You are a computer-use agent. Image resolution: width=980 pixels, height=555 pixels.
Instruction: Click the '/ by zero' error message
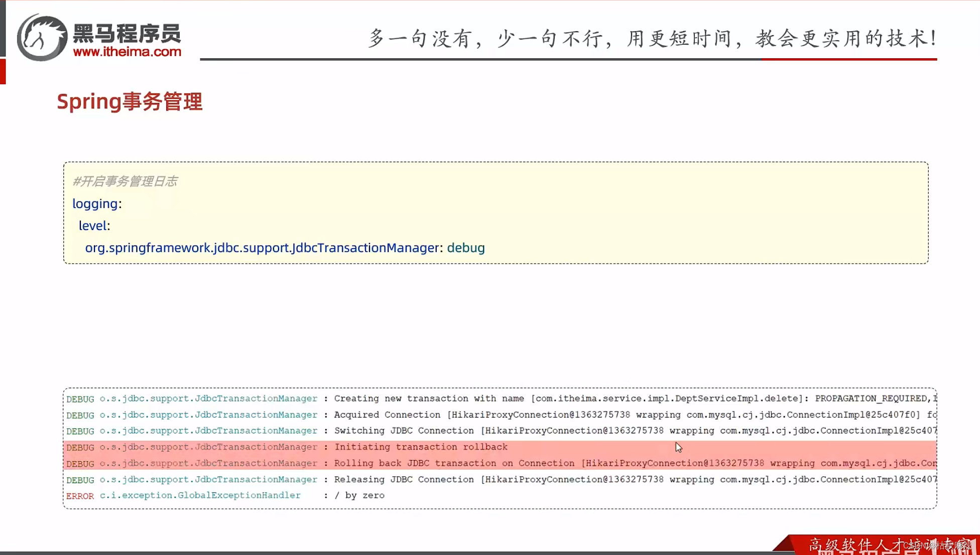click(x=359, y=496)
